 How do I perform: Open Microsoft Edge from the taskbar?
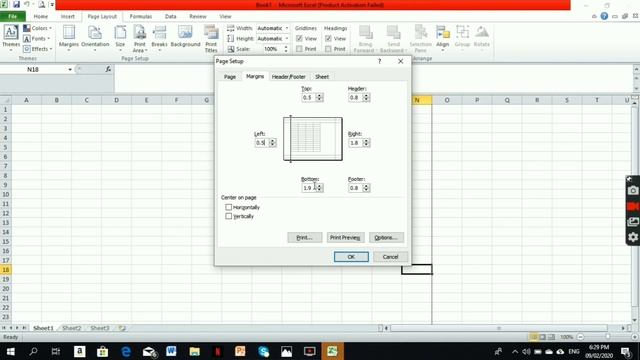point(126,351)
